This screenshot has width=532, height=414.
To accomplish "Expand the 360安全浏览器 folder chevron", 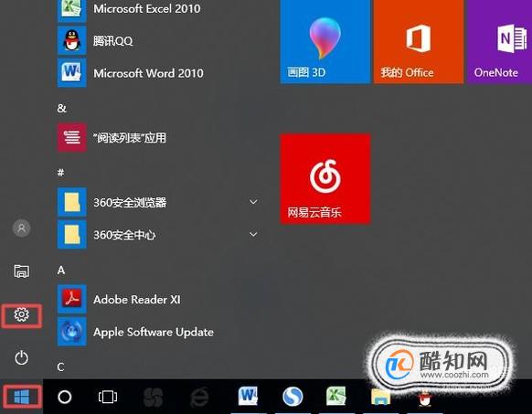I will 253,202.
